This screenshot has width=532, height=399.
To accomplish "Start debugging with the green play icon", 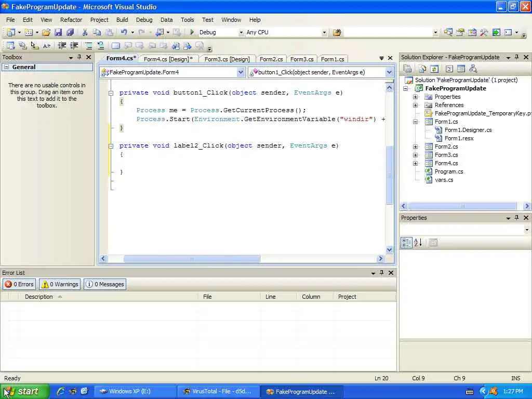I will tap(192, 32).
